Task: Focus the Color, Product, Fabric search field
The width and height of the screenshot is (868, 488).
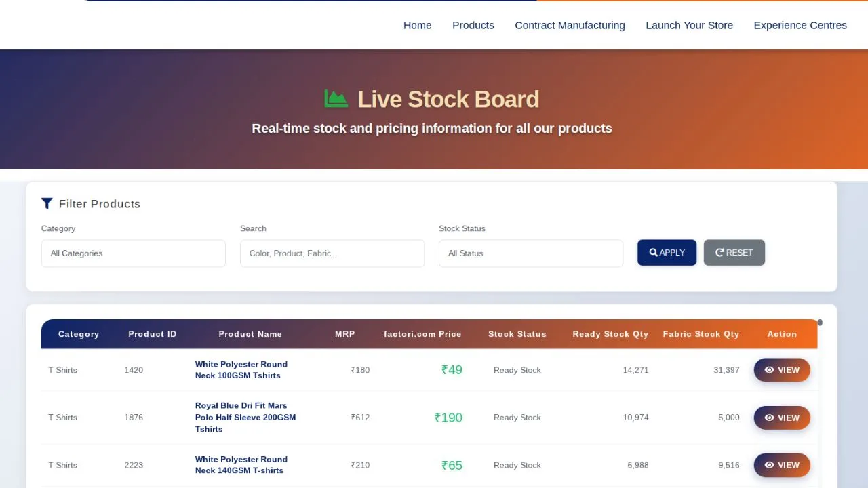Action: (332, 253)
